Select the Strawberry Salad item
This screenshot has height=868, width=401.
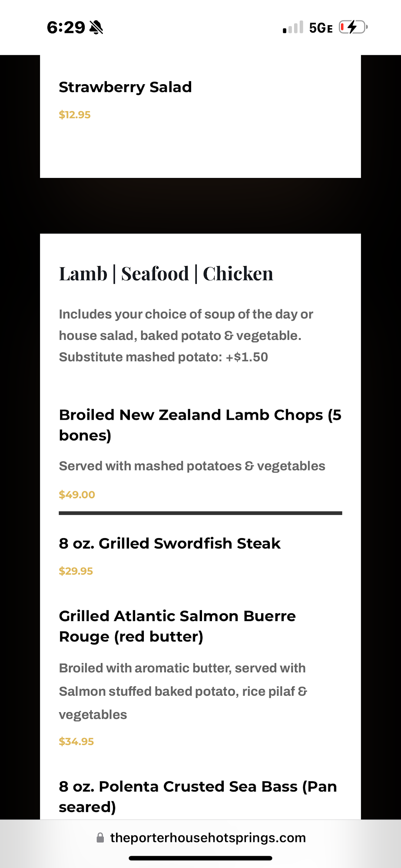(125, 87)
